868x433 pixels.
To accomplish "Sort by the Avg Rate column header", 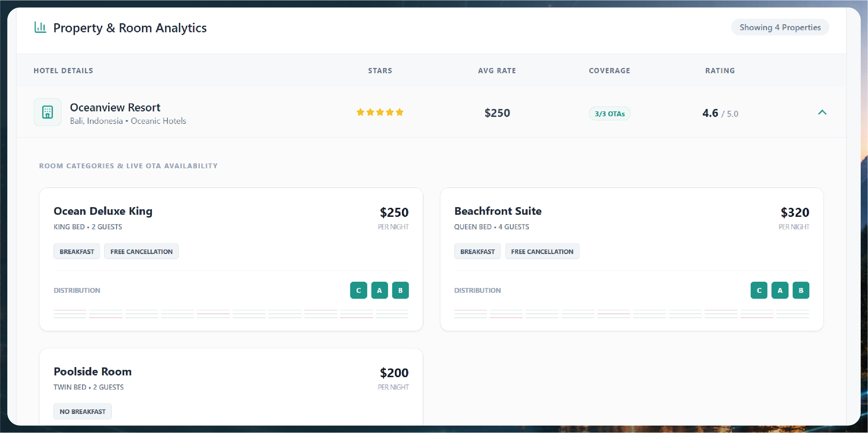I will click(x=497, y=71).
